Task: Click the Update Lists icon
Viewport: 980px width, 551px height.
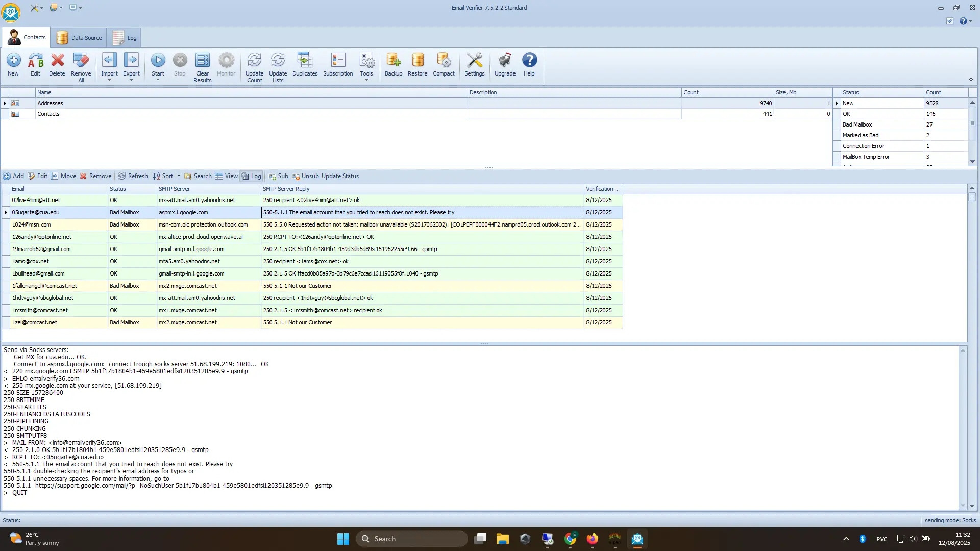Action: click(278, 67)
